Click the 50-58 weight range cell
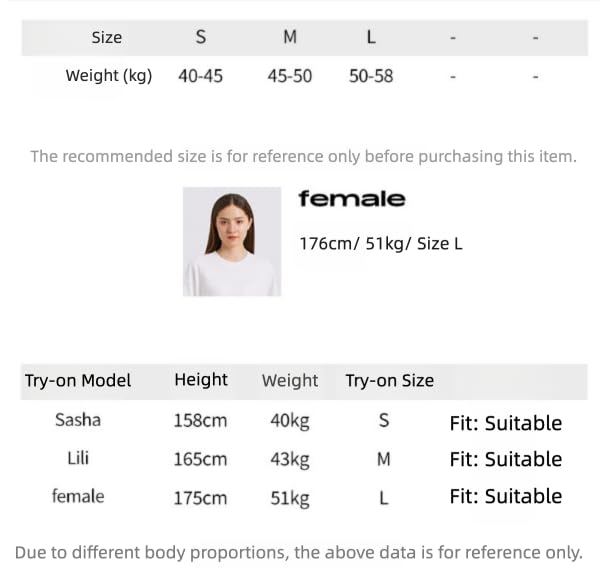 371,75
